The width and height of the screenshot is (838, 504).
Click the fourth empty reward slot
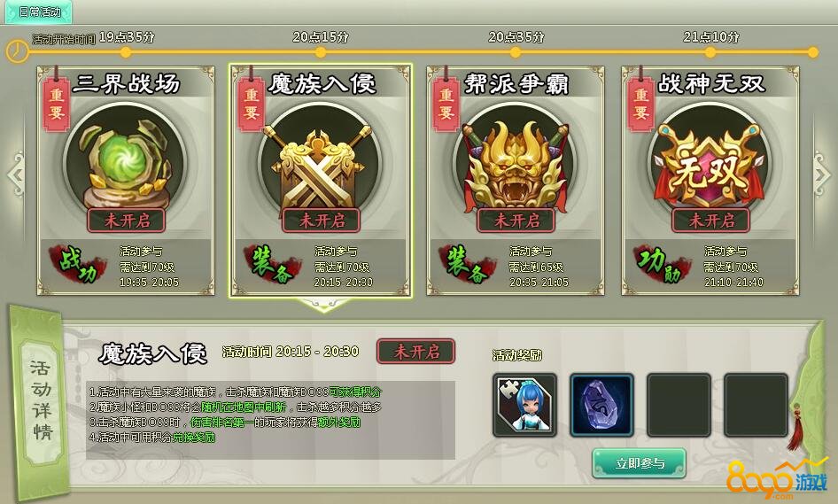point(756,405)
